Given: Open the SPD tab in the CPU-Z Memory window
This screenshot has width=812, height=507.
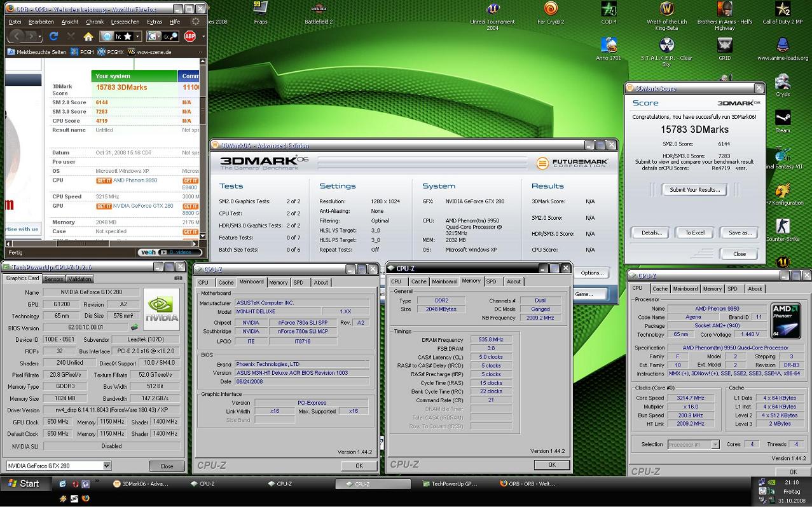Looking at the screenshot, I should [x=491, y=281].
